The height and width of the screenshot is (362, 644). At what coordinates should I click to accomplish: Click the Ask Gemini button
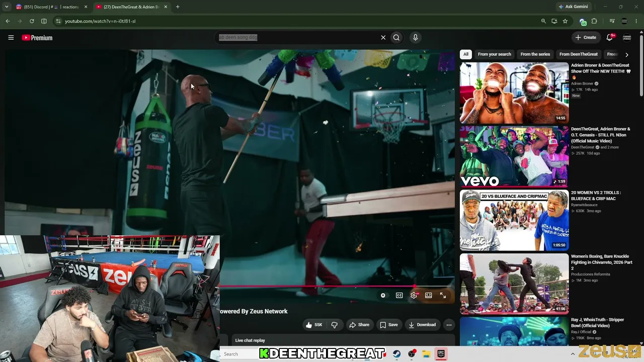coord(573,7)
